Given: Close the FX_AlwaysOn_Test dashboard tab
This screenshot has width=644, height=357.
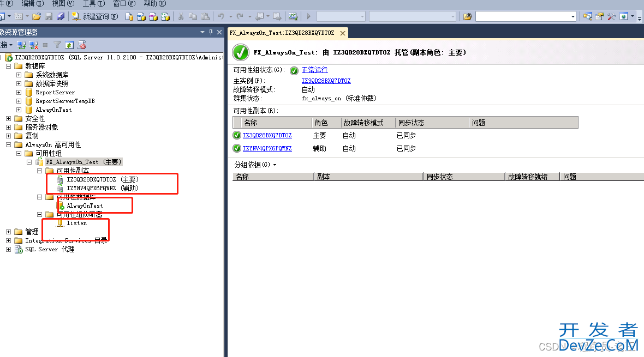Looking at the screenshot, I should pyautogui.click(x=343, y=33).
